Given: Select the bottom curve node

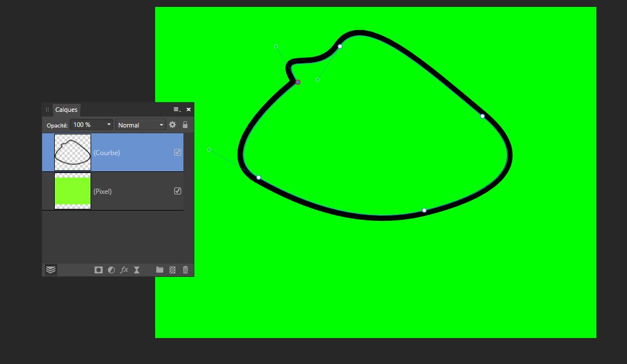Looking at the screenshot, I should point(425,211).
